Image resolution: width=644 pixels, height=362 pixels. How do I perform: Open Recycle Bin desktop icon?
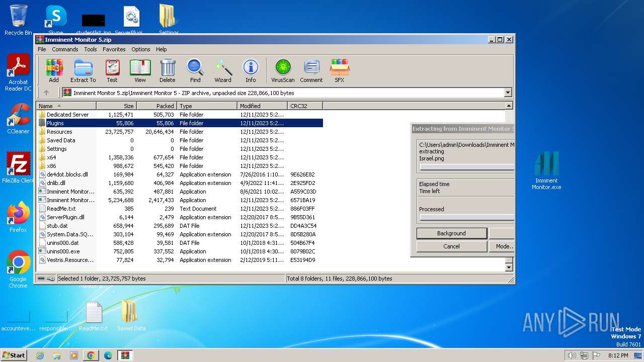(18, 20)
